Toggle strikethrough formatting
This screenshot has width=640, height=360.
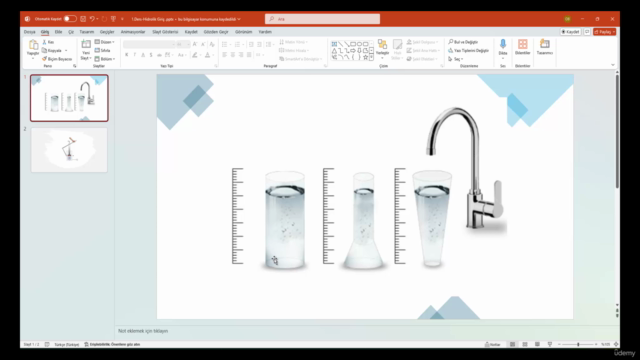(159, 55)
